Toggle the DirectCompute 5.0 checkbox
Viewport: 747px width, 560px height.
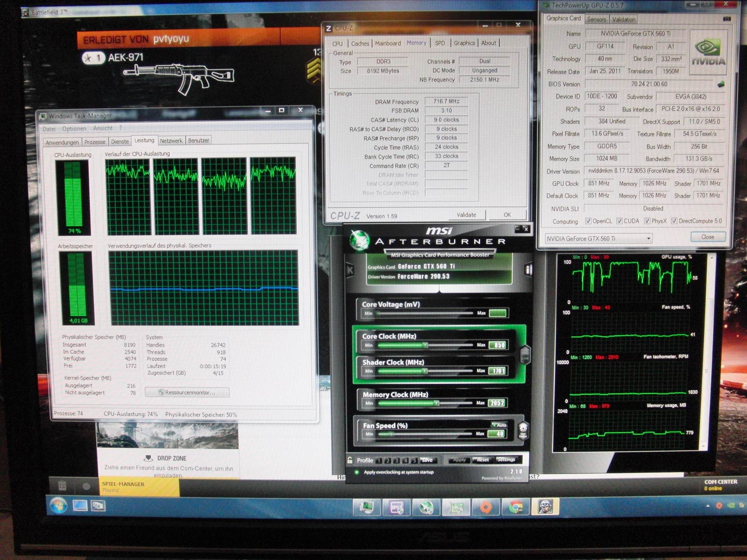674,221
